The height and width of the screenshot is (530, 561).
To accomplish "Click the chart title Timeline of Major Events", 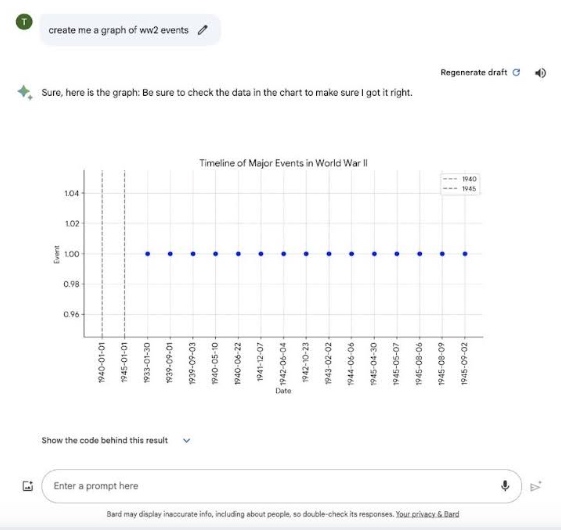I will 283,163.
